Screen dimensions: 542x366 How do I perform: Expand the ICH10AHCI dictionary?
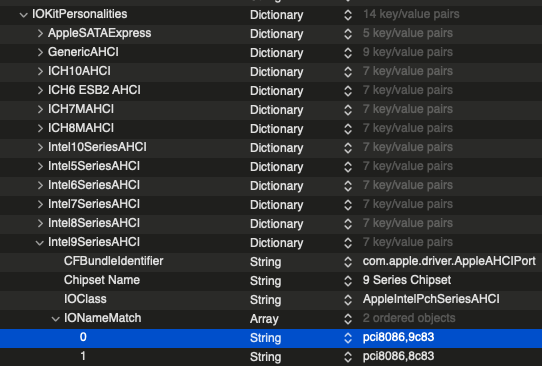click(40, 72)
